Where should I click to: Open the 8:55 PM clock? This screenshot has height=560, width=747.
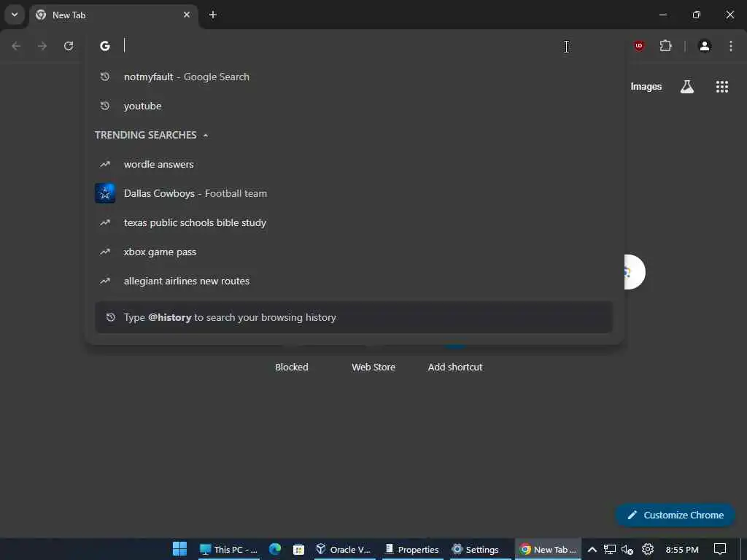pyautogui.click(x=682, y=550)
